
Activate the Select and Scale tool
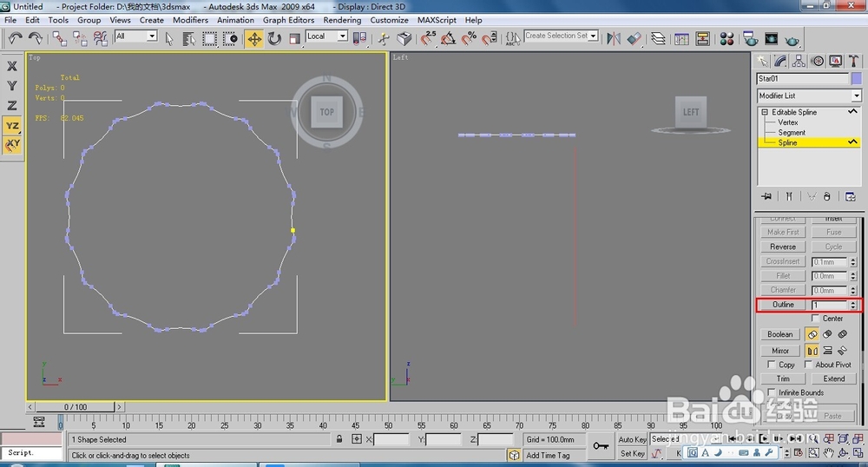[294, 39]
